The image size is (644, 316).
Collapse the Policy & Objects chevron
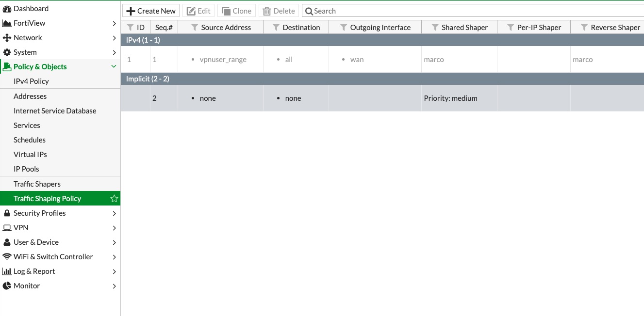(x=114, y=67)
